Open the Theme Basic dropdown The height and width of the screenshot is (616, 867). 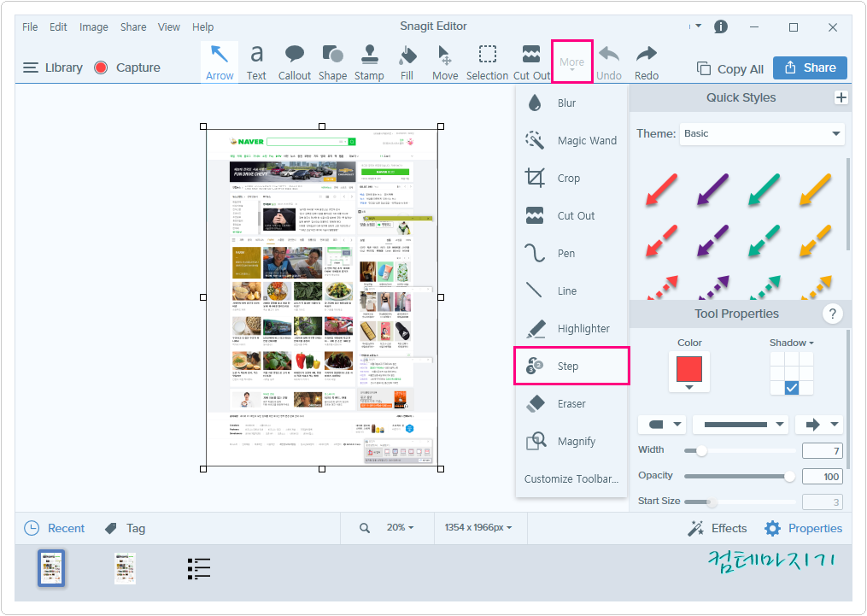[x=762, y=134]
